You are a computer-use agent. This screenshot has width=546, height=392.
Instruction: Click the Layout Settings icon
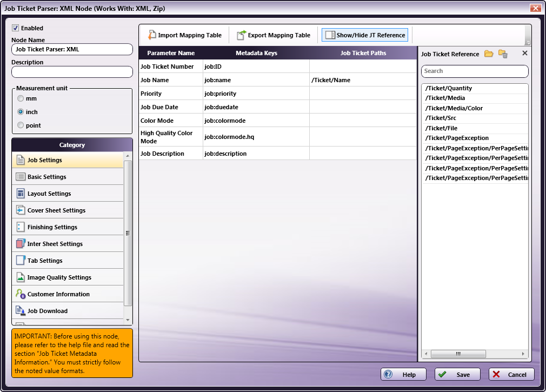[21, 193]
